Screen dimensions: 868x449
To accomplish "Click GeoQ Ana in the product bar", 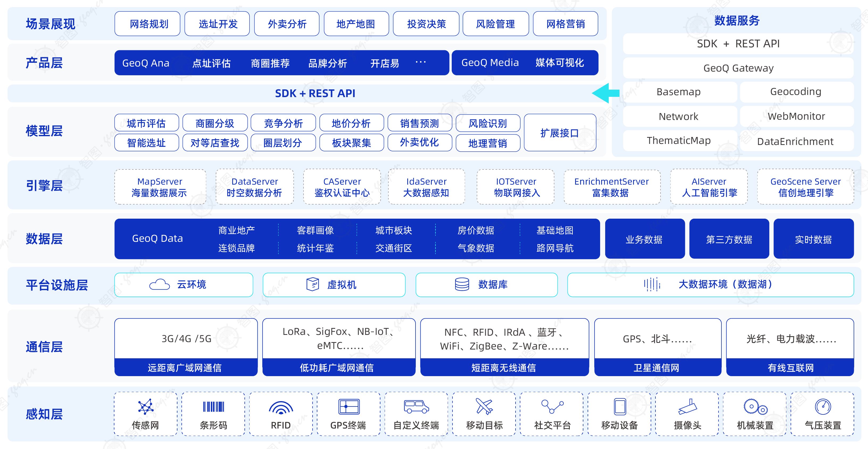I will tap(146, 63).
